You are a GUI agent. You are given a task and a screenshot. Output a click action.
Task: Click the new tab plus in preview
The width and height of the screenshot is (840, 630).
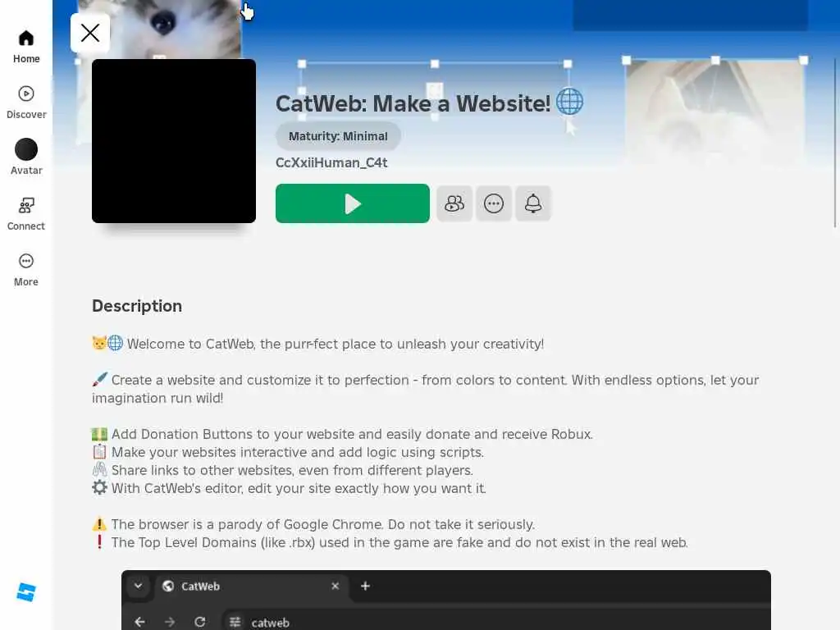365,586
